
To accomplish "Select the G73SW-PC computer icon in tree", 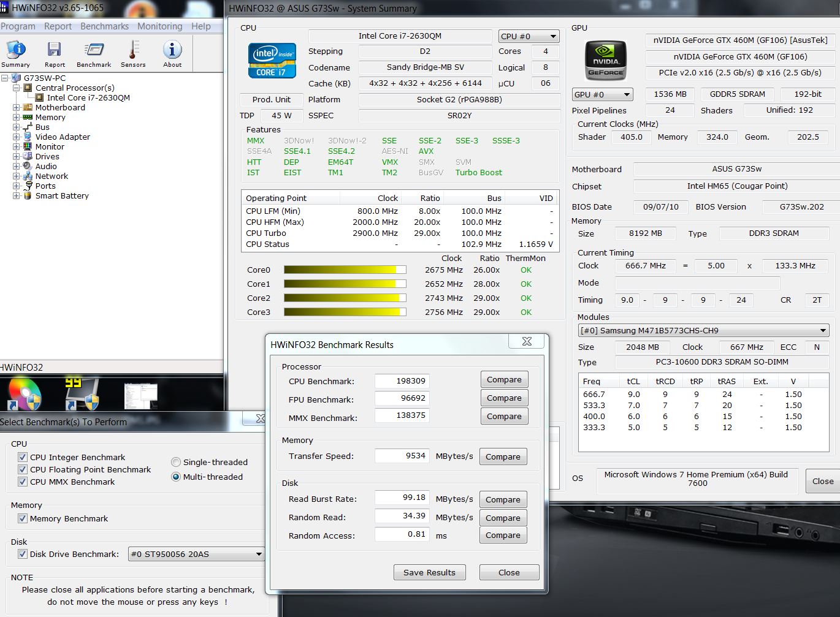I will [15, 78].
